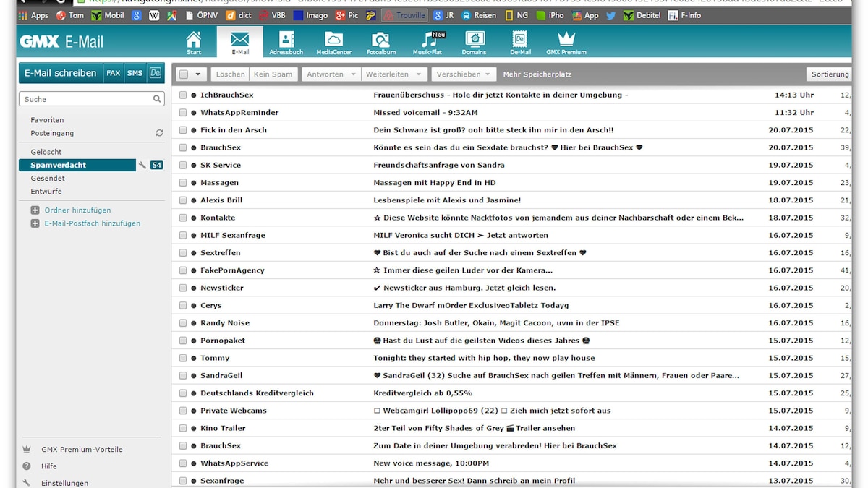Select the Gesendet folder
Image resolution: width=868 pixels, height=488 pixels.
(48, 178)
